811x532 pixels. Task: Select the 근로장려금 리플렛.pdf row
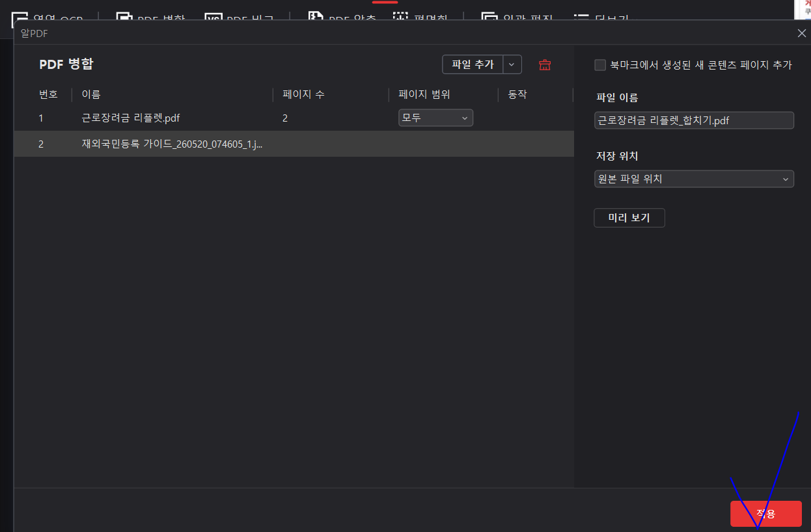(x=294, y=118)
